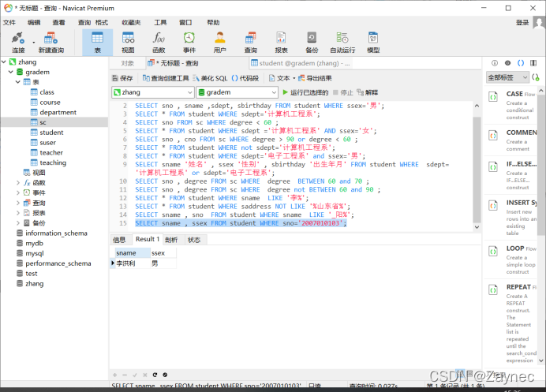Open the 查询创建工具 query builder
The width and height of the screenshot is (546, 392).
coord(166,78)
